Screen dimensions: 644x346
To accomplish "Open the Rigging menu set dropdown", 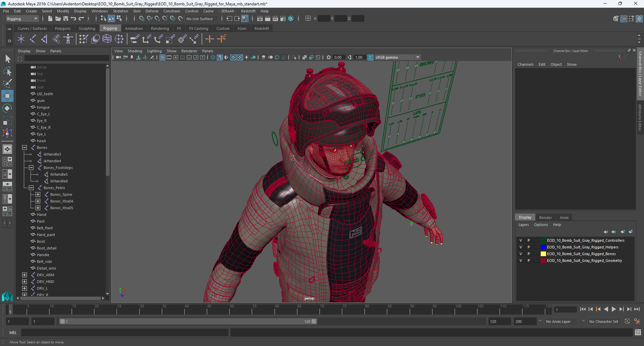I will click(22, 19).
